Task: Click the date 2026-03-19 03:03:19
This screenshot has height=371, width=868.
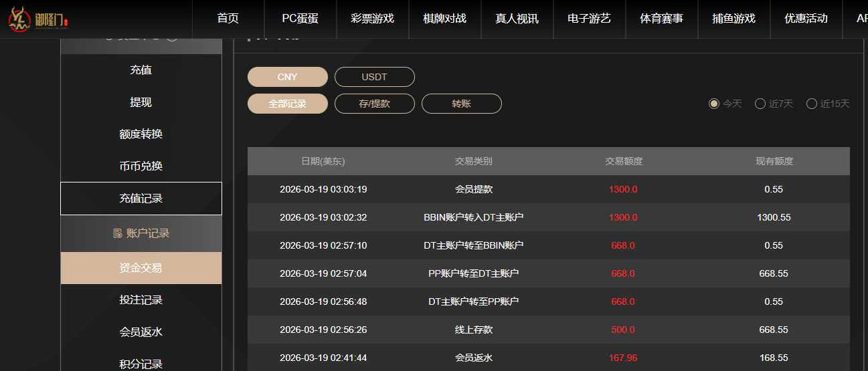Action: point(323,189)
